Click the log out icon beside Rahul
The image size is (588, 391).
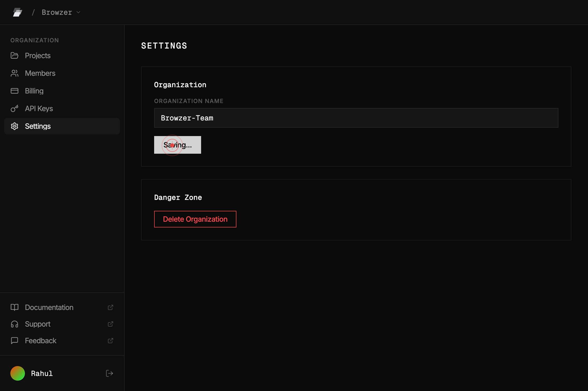[110, 373]
